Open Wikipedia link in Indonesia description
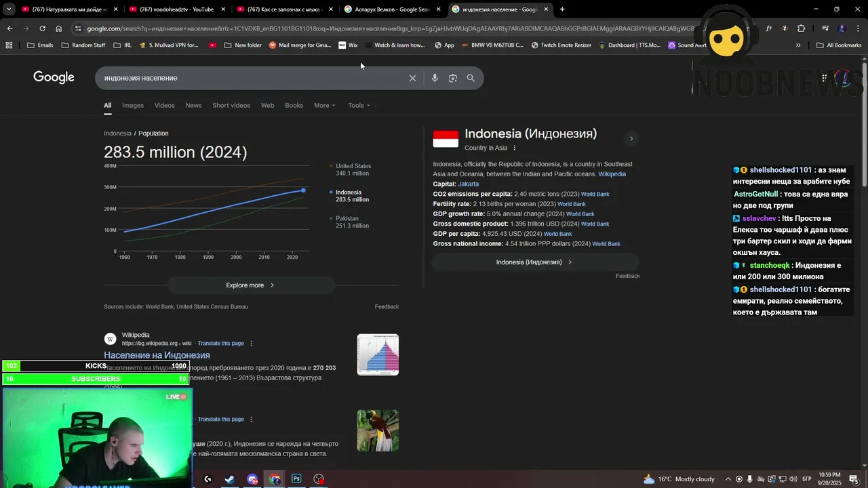 (612, 174)
